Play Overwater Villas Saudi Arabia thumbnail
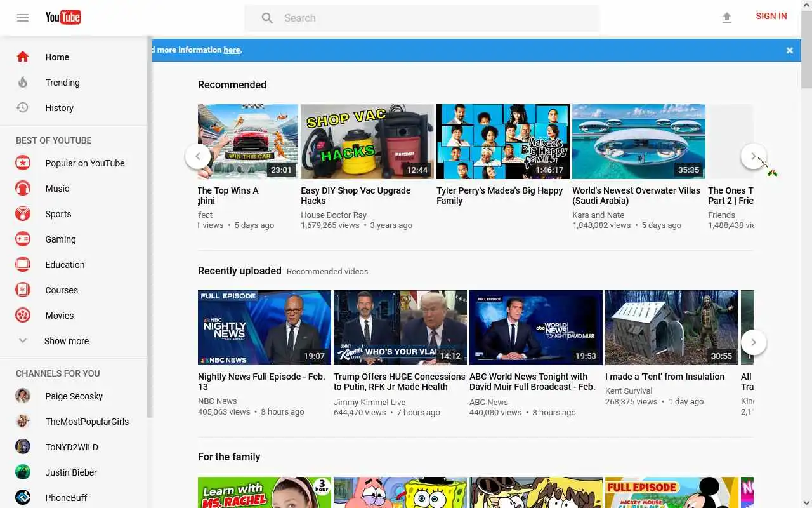 [639, 142]
